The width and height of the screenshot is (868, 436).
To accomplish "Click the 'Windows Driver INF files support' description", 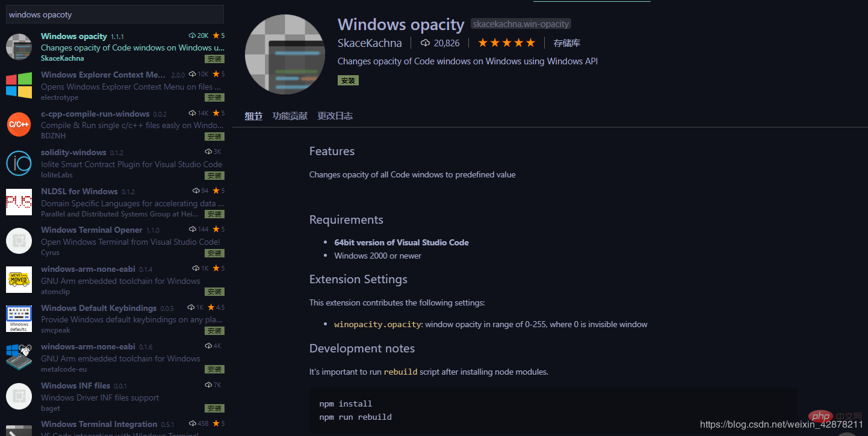I will coord(100,398).
